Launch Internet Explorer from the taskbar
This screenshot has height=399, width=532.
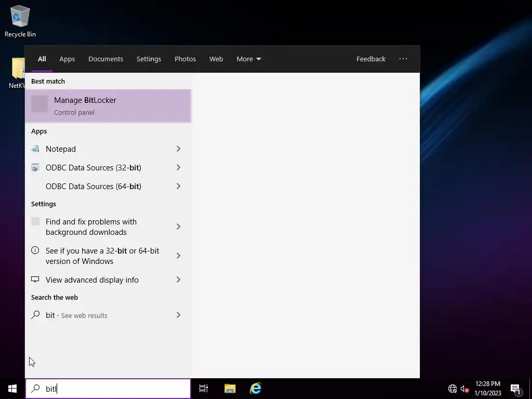256,389
